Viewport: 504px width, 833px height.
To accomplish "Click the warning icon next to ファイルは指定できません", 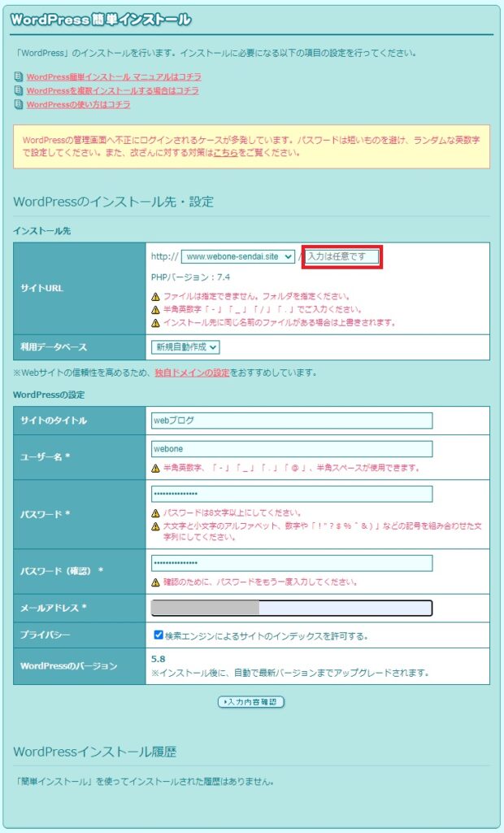I will click(x=155, y=296).
